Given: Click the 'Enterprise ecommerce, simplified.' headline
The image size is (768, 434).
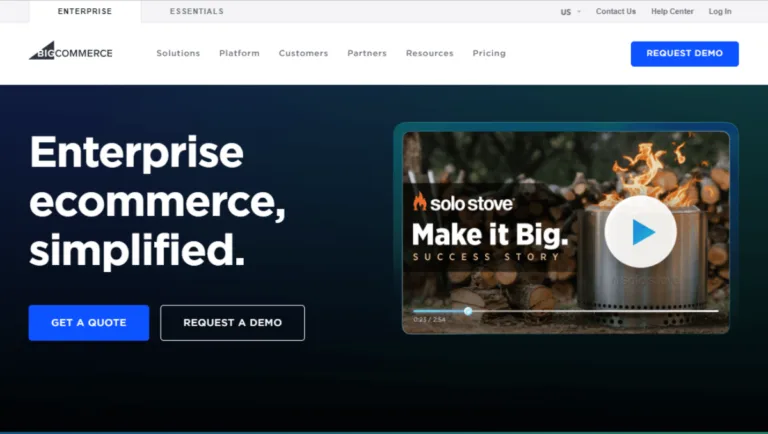Looking at the screenshot, I should (x=157, y=201).
